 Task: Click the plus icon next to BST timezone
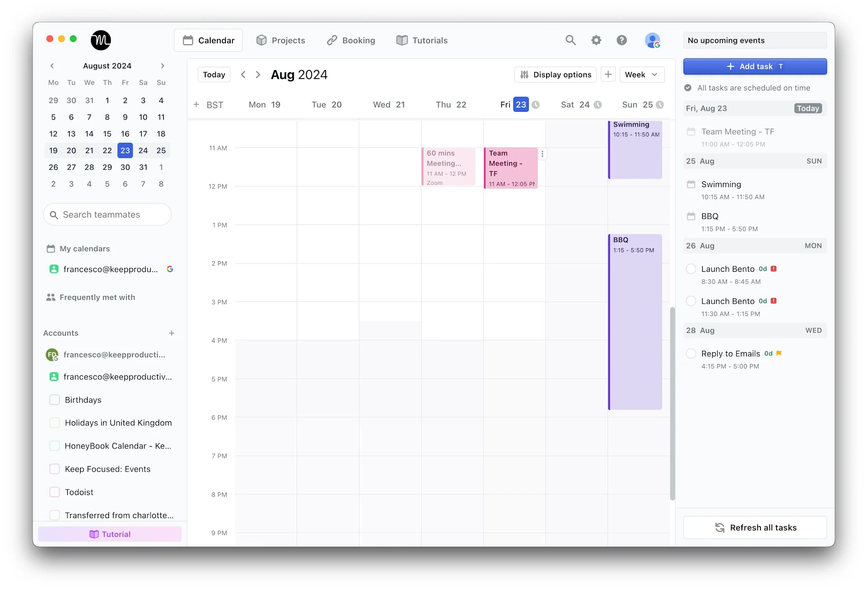pyautogui.click(x=197, y=104)
